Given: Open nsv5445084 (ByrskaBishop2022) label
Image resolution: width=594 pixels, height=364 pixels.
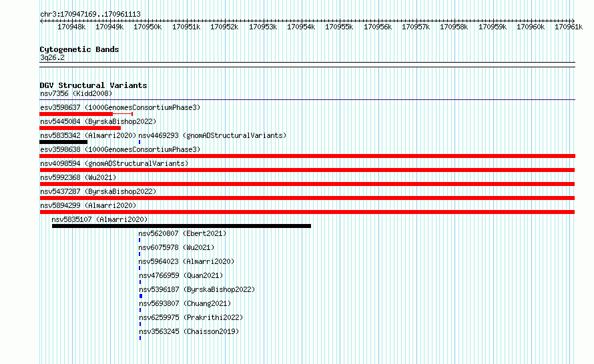Looking at the screenshot, I should click(98, 121).
